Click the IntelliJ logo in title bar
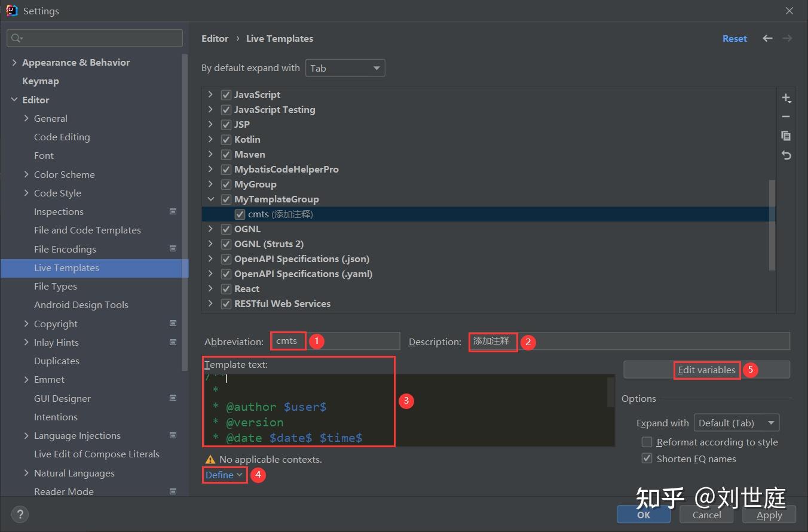Image resolution: width=808 pixels, height=532 pixels. click(x=11, y=10)
